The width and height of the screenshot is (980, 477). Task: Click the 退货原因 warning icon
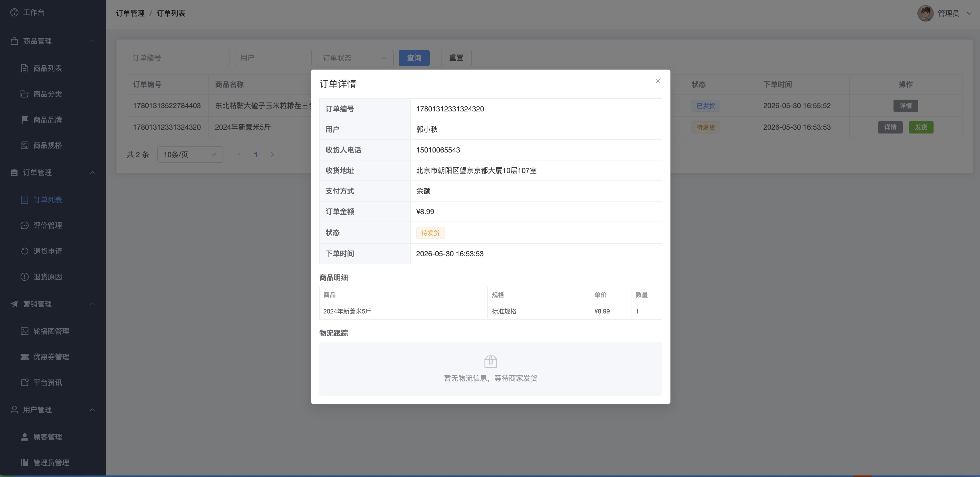pyautogui.click(x=24, y=277)
